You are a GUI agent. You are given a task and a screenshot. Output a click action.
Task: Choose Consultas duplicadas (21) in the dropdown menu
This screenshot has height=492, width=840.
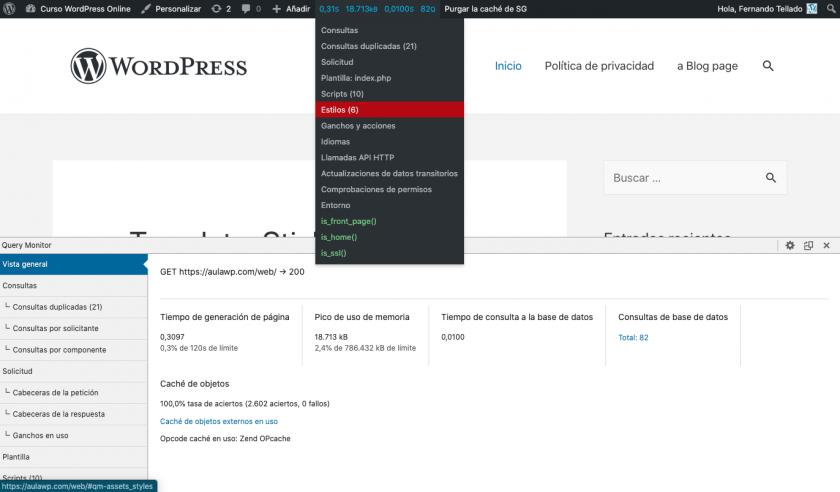tap(368, 46)
